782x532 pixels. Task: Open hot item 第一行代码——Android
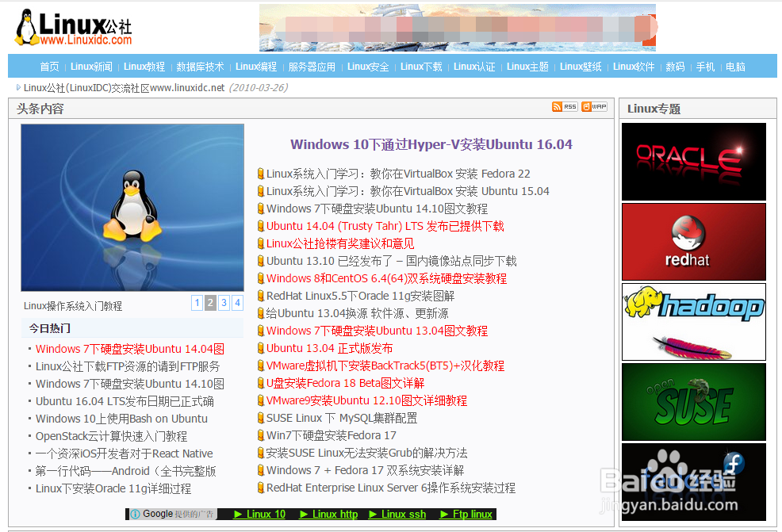click(125, 471)
